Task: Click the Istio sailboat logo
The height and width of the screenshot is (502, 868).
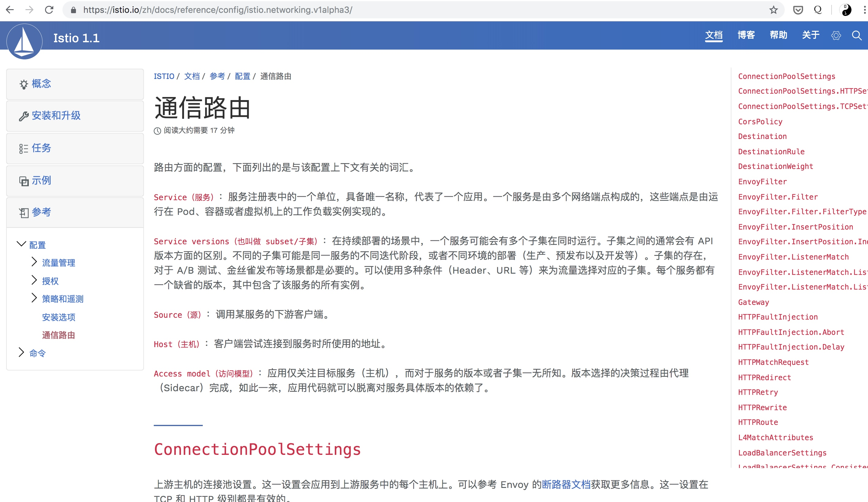Action: [x=25, y=41]
